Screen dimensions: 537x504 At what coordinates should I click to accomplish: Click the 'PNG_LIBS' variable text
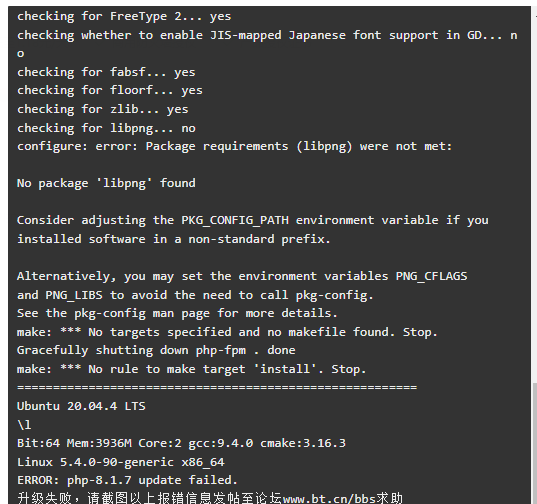(x=74, y=295)
